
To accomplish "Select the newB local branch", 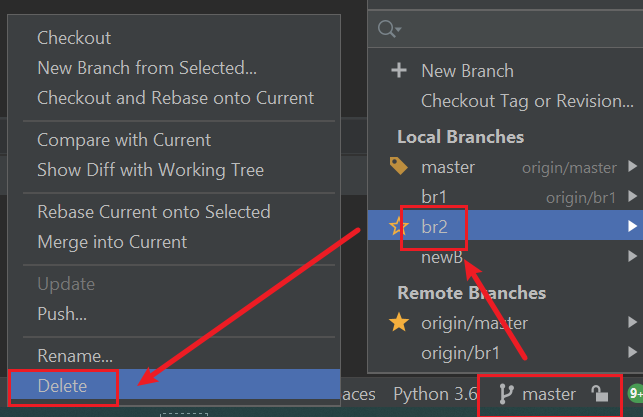I will [x=442, y=257].
